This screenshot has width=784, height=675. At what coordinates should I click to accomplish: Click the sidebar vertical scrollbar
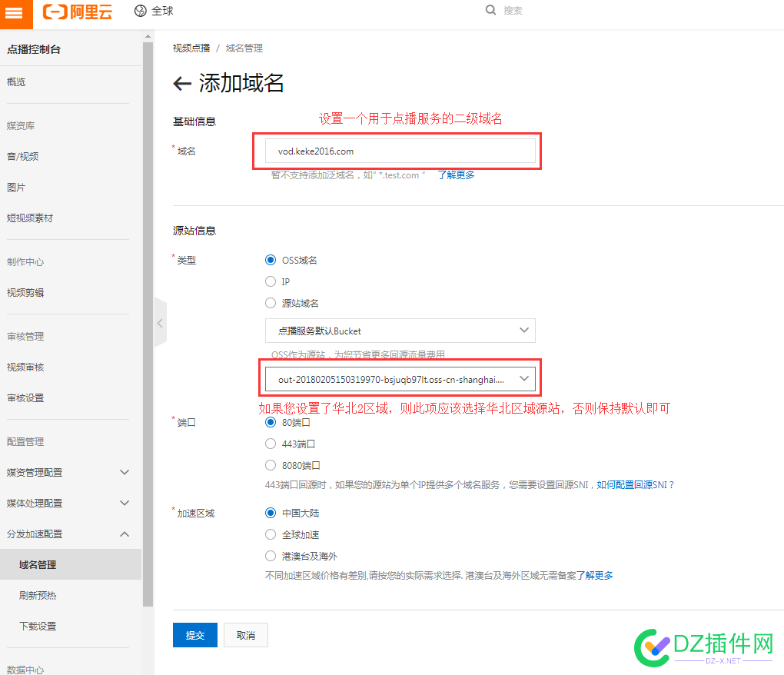click(148, 324)
